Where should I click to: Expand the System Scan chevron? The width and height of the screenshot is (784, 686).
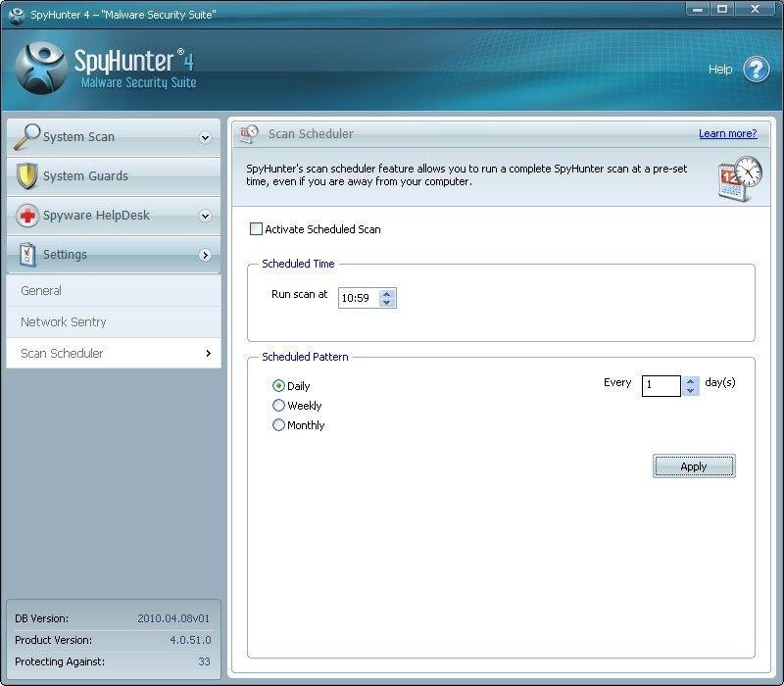[205, 137]
